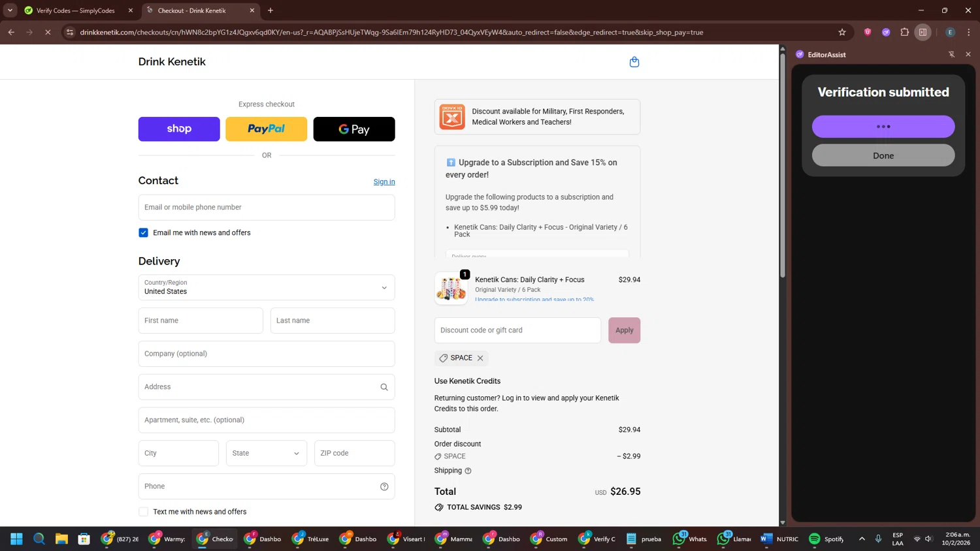Open Spotify from the taskbar
Viewport: 980px width, 551px height.
(826, 539)
